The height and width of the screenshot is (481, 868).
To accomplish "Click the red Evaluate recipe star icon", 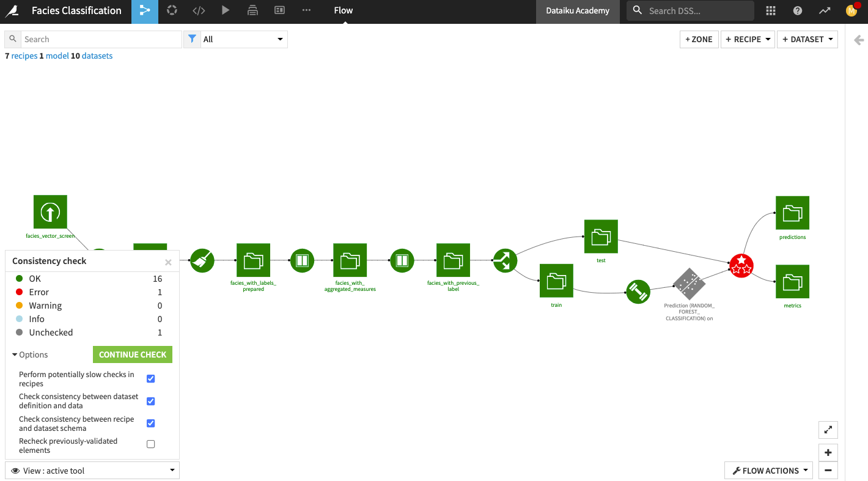I will (741, 265).
